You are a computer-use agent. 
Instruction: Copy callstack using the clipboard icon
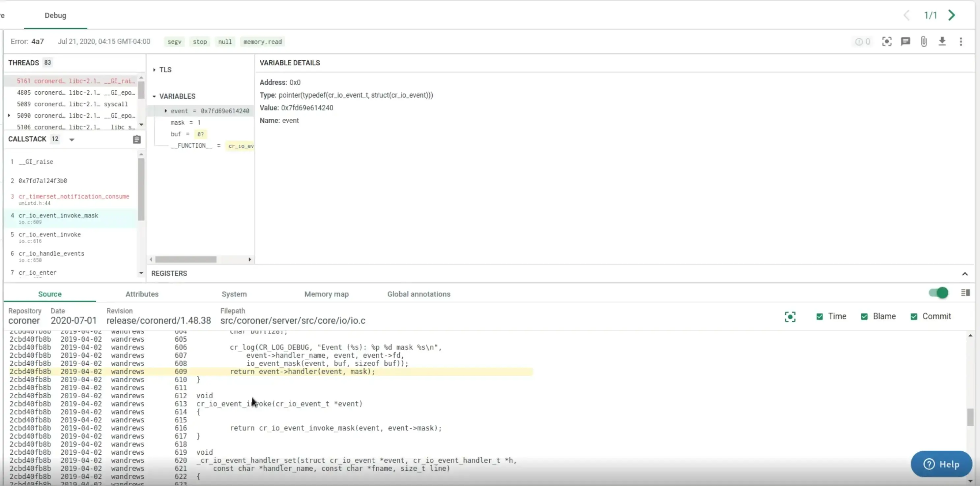136,140
